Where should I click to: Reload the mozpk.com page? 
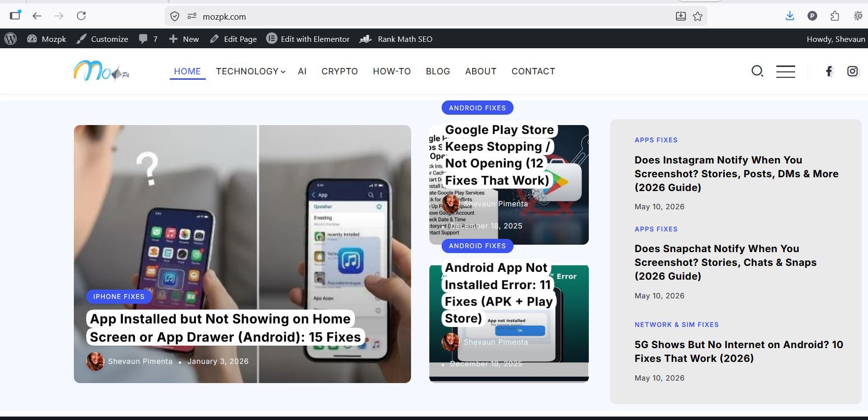81,16
